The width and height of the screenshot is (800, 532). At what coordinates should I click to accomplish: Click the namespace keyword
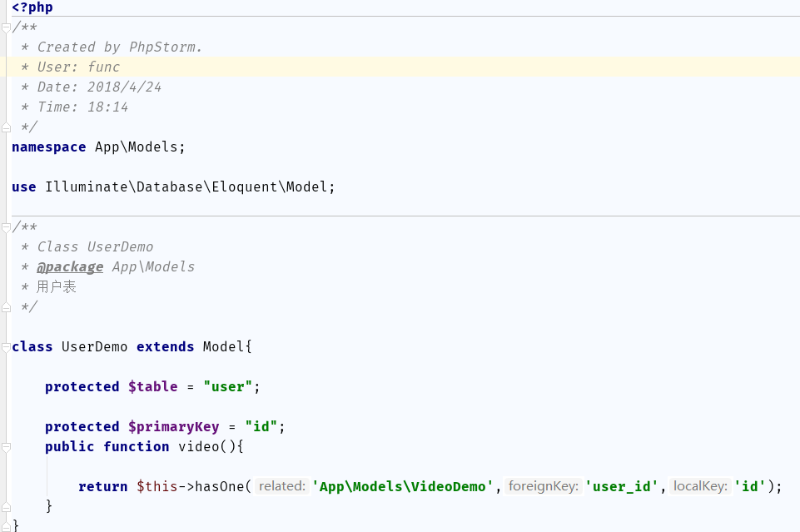49,147
